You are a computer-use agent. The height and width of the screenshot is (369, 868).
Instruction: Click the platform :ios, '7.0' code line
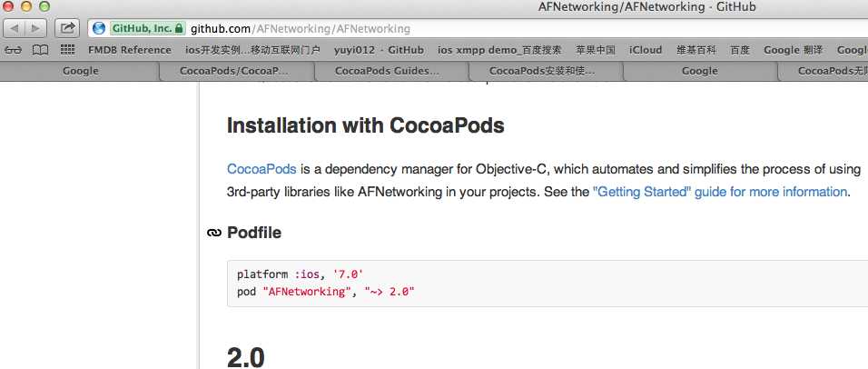[300, 274]
